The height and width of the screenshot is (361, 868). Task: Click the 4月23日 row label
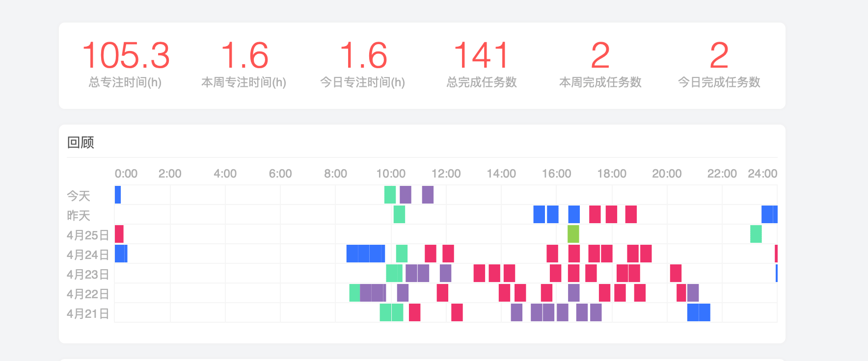pyautogui.click(x=88, y=274)
